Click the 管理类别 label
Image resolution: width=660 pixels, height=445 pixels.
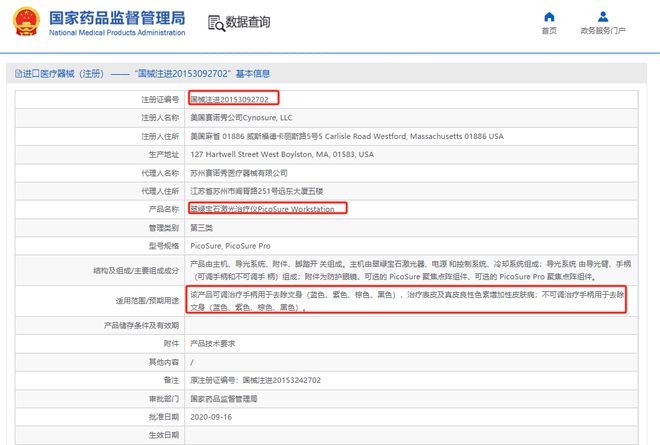click(164, 228)
